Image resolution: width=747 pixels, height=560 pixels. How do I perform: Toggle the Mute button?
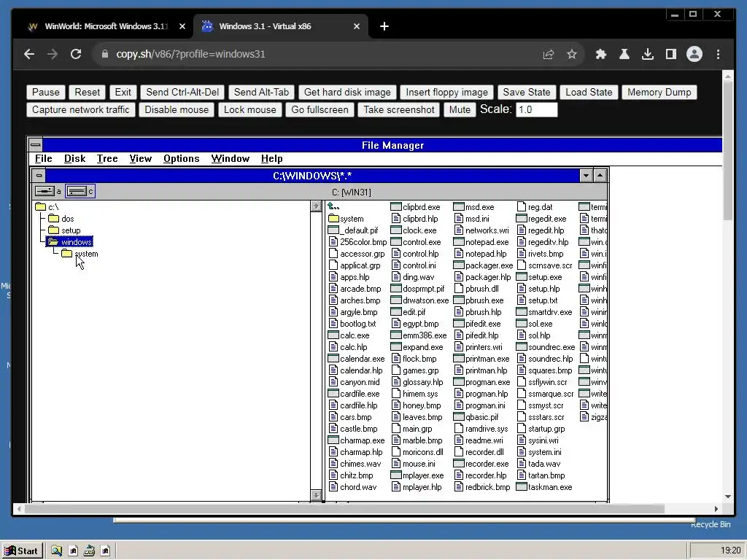(460, 109)
